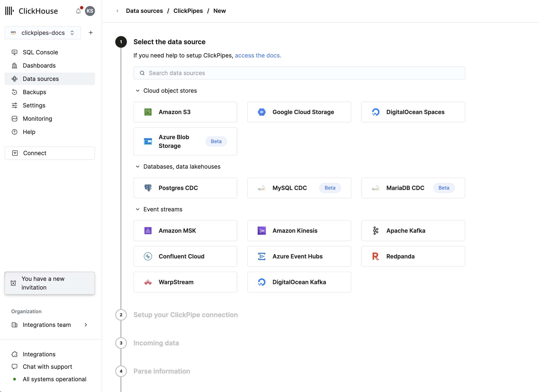Screen dimensions: 539x392
Task: Select the Postgres CDC data source
Action: 185,188
